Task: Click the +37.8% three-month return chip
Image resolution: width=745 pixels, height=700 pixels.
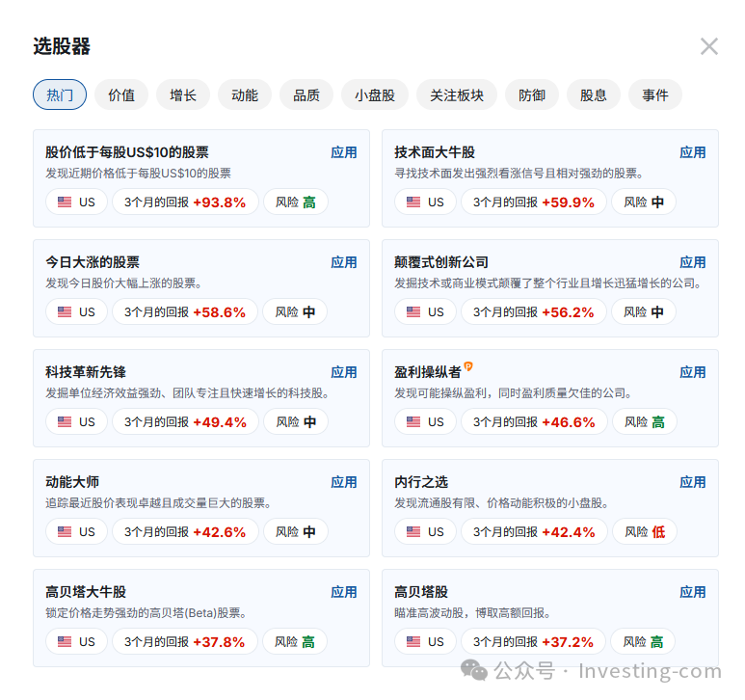Action: pyautogui.click(x=185, y=641)
